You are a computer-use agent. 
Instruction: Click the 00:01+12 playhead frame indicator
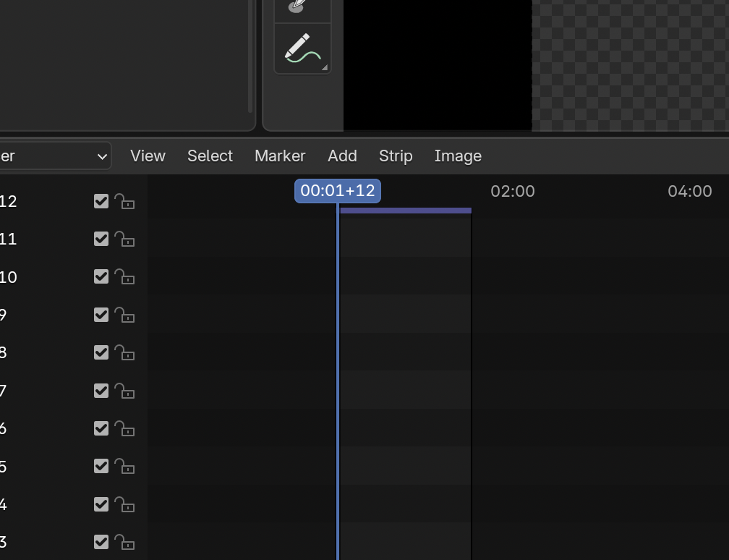[x=338, y=191]
